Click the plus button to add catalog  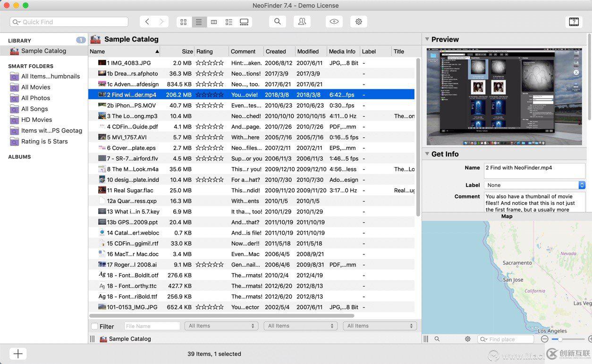click(x=18, y=354)
